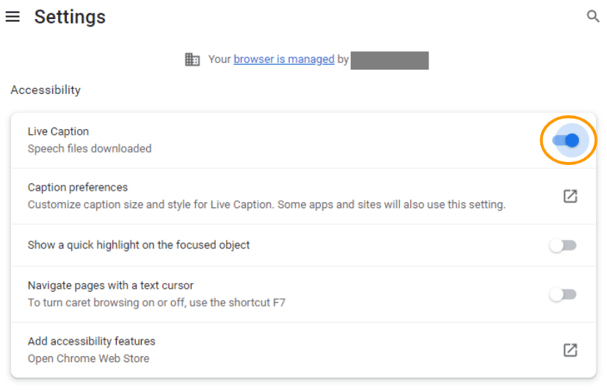The height and width of the screenshot is (390, 607).
Task: Enable quick highlight on focused object
Action: click(563, 246)
